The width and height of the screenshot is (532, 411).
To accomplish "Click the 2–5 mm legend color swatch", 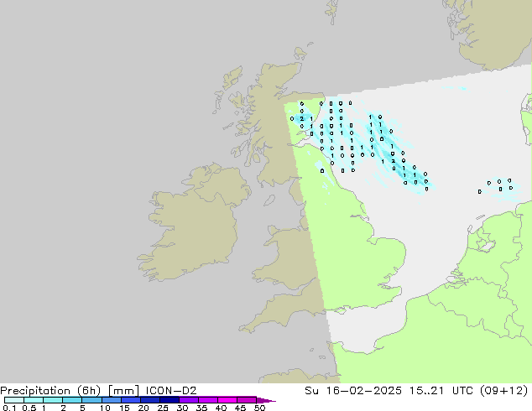I will pyautogui.click(x=72, y=400).
